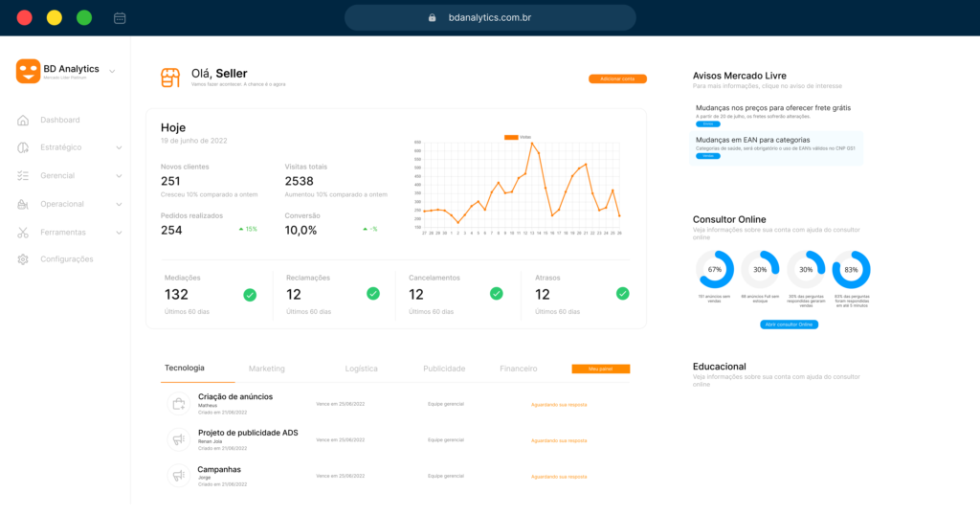Select the Gerencial checklist icon

tap(23, 176)
